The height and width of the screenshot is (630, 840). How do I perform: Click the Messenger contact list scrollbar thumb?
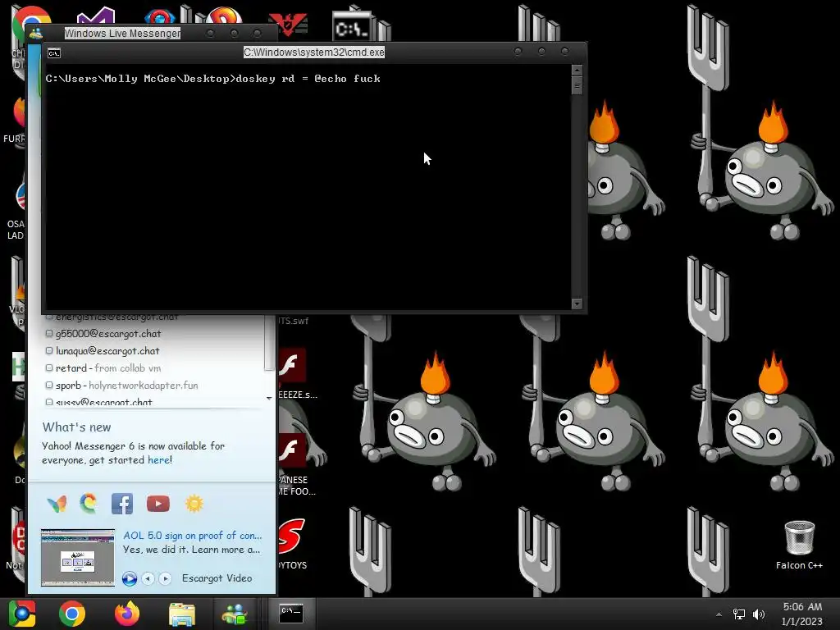pos(269,343)
